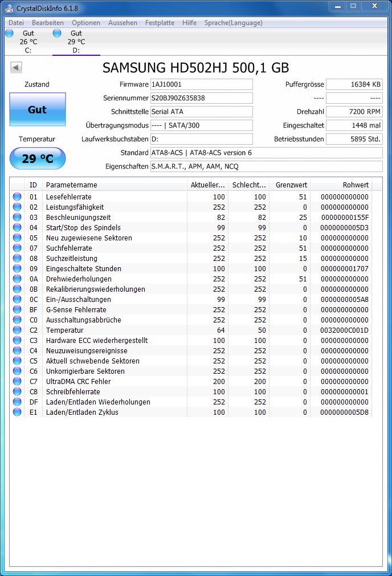Click the Übertragungsmodus SATA/300 field
Screen dimensions: 392x576
202,125
